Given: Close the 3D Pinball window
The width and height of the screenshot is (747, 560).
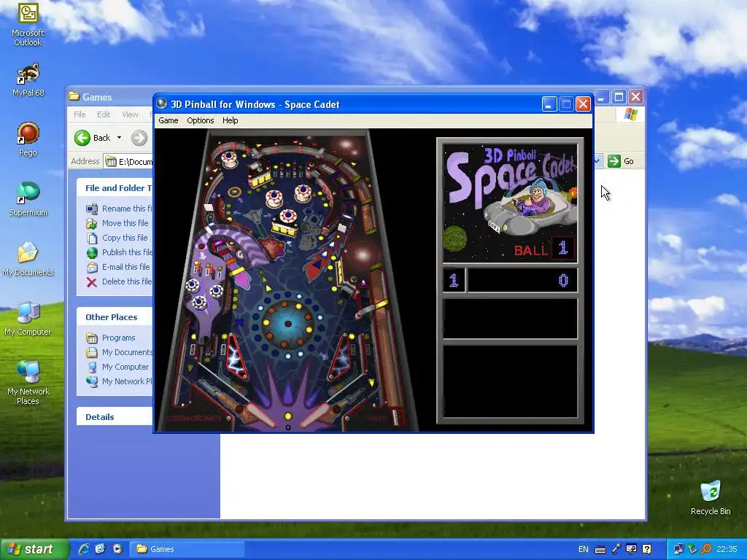Looking at the screenshot, I should coord(583,104).
